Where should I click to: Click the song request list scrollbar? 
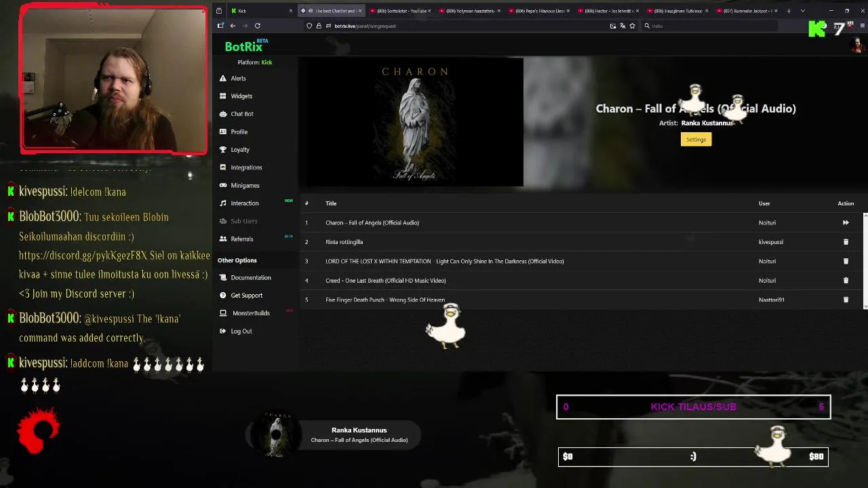coord(865,261)
